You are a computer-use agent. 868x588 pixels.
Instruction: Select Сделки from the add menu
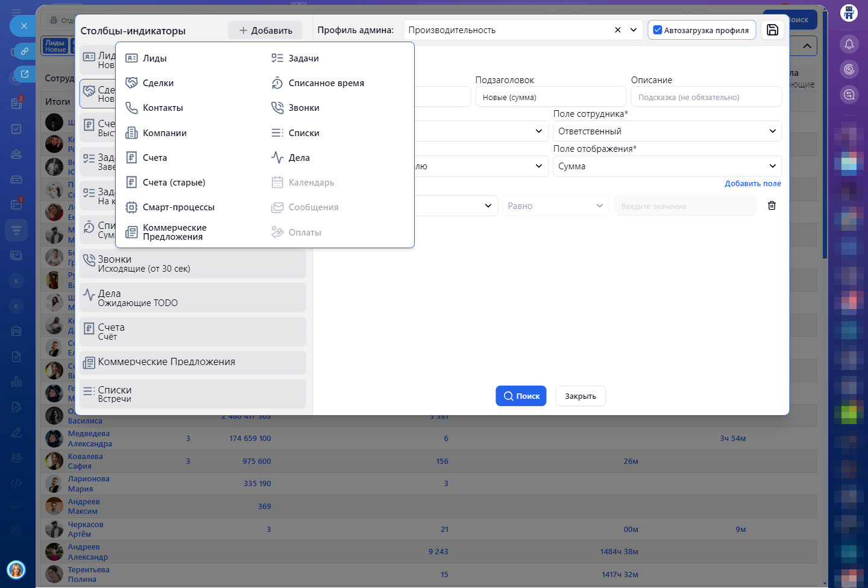pyautogui.click(x=158, y=83)
